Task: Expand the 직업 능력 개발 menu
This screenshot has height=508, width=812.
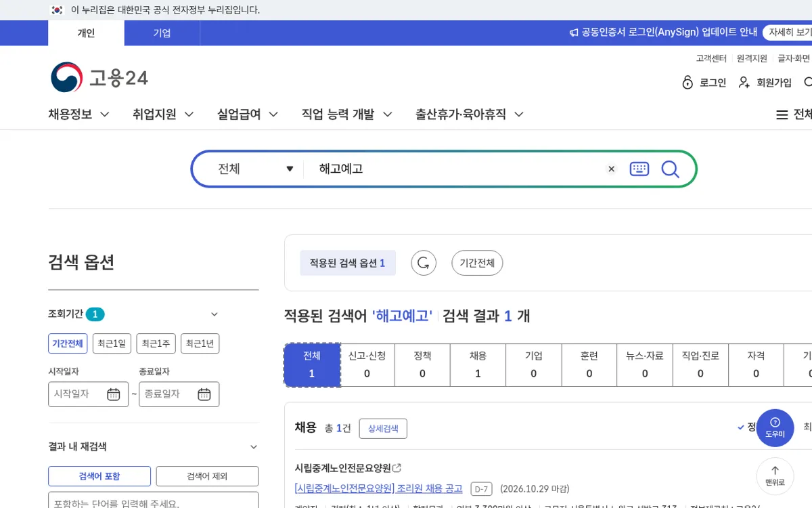Action: [x=347, y=114]
